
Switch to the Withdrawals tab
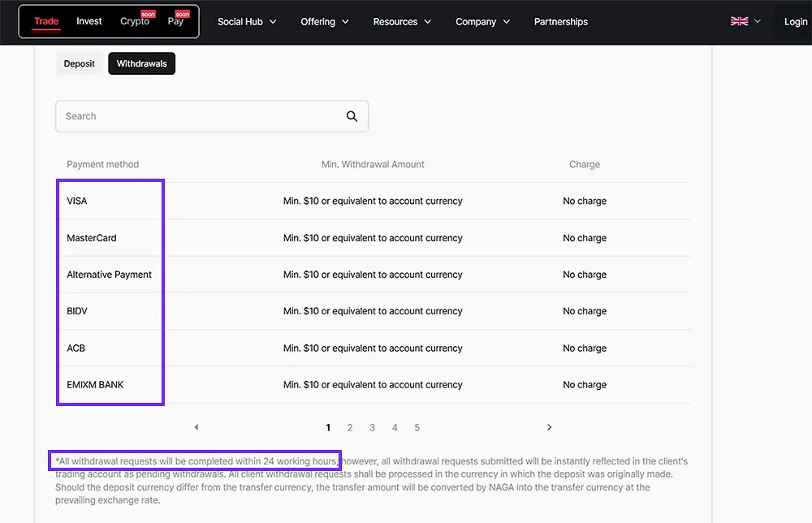[x=141, y=63]
